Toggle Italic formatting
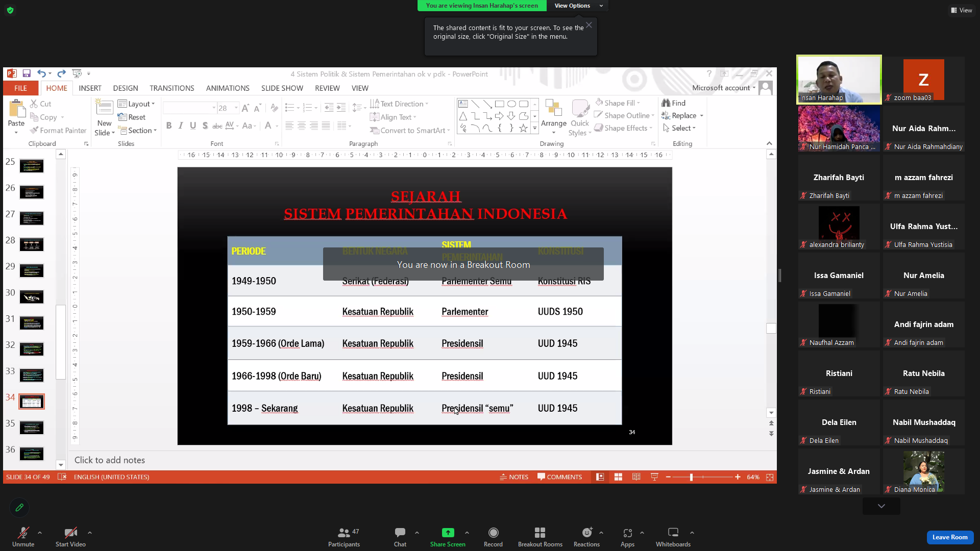980x551 pixels. [181, 126]
